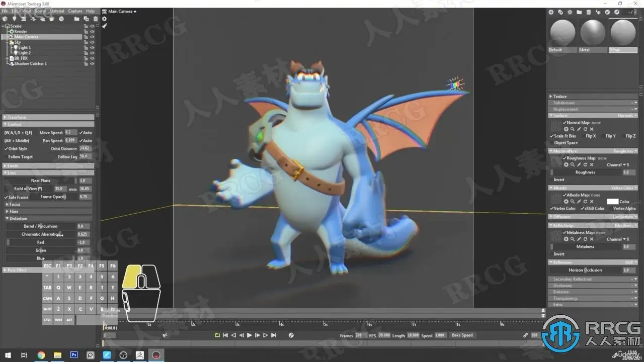
Task: Open Metalness Map settings gear
Action: (x=566, y=239)
